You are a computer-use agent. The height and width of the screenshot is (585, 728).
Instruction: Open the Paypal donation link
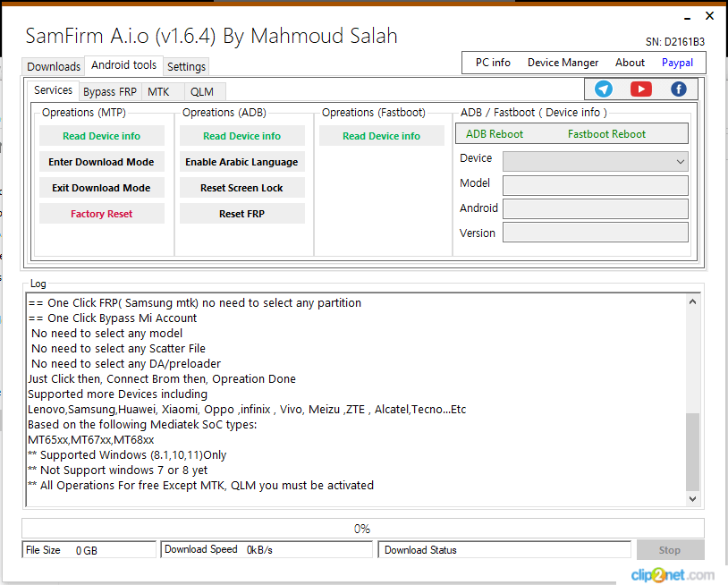point(677,63)
